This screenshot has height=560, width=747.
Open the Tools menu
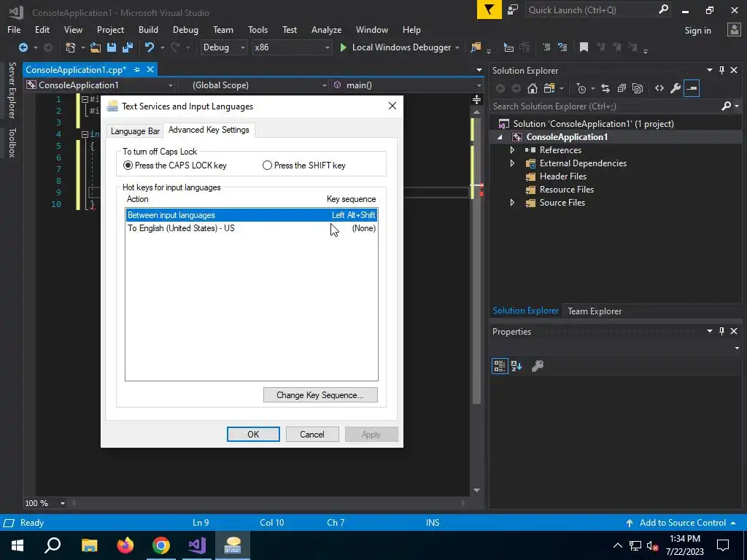click(x=258, y=29)
